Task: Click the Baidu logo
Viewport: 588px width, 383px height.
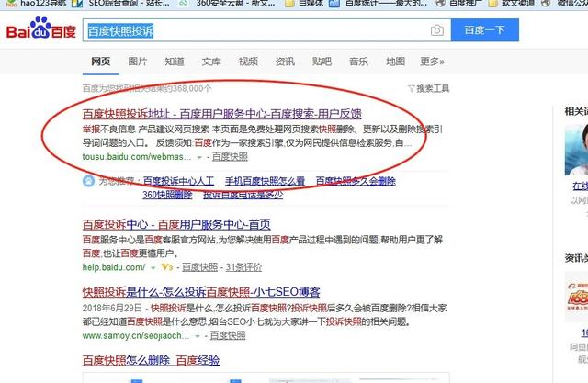Action: click(x=41, y=33)
